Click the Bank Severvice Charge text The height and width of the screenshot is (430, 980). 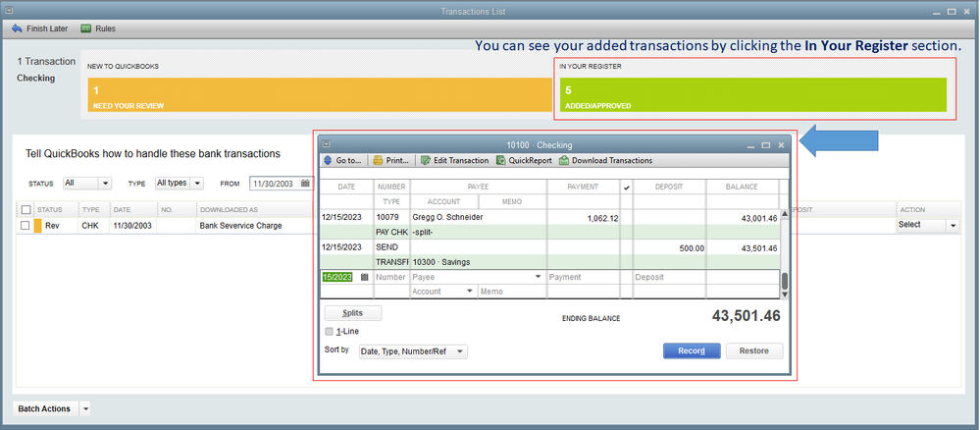pos(240,226)
